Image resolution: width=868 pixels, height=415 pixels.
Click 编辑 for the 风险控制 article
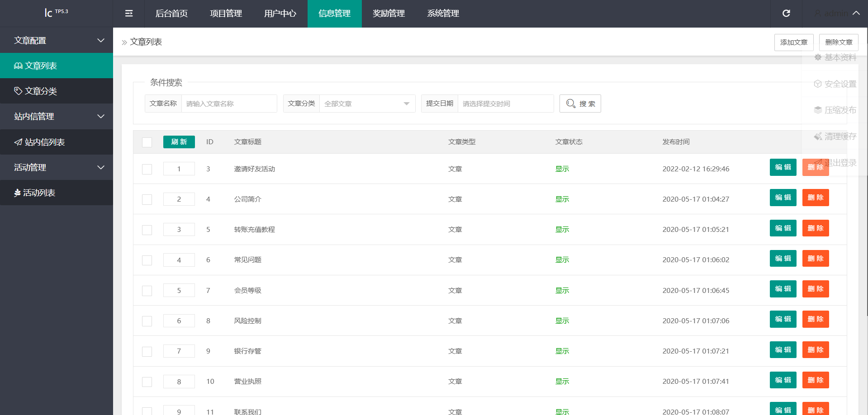click(783, 319)
